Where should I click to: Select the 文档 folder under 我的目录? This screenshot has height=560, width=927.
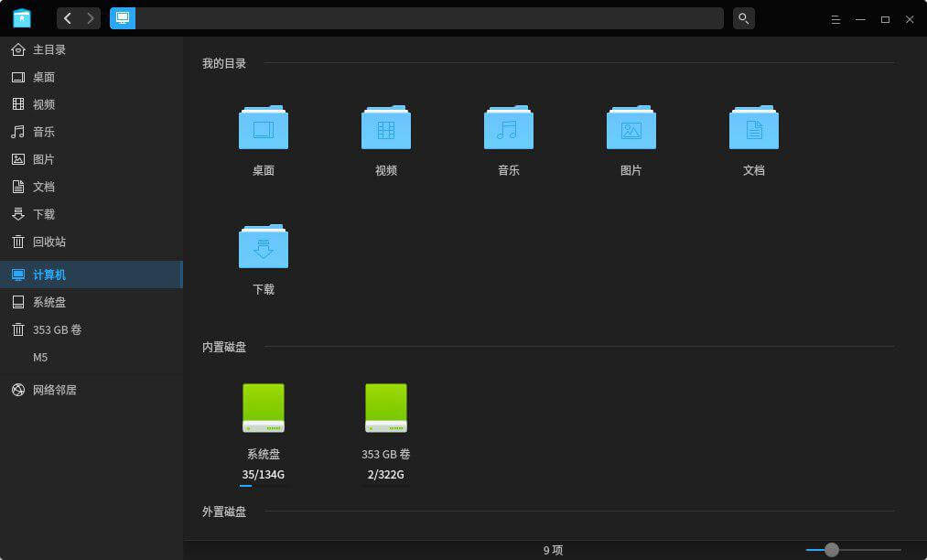click(x=754, y=141)
